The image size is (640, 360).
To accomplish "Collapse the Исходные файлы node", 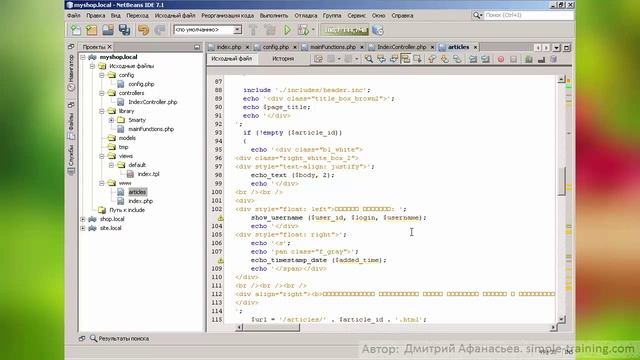I will pos(92,66).
